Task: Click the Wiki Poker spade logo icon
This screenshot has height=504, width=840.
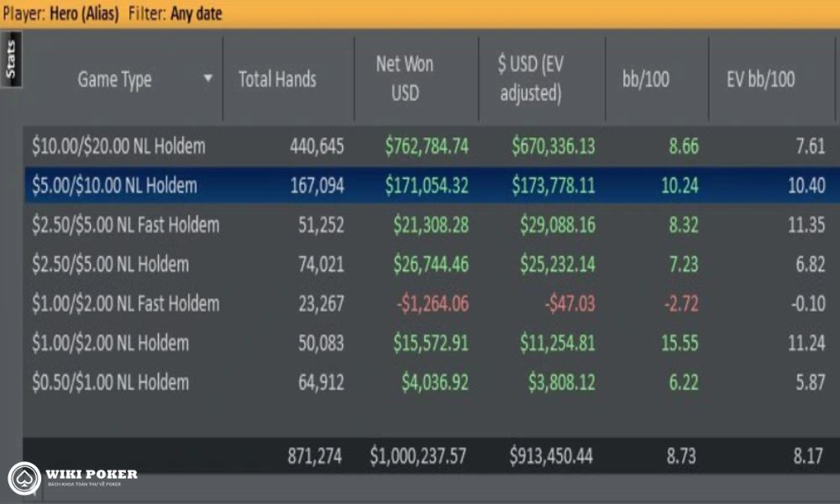Action: [24, 478]
